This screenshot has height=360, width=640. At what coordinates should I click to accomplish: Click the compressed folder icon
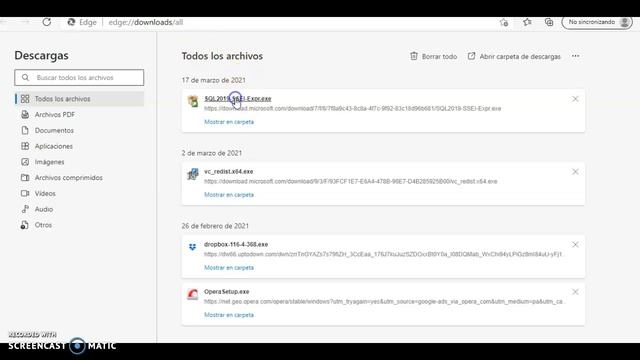25,178
